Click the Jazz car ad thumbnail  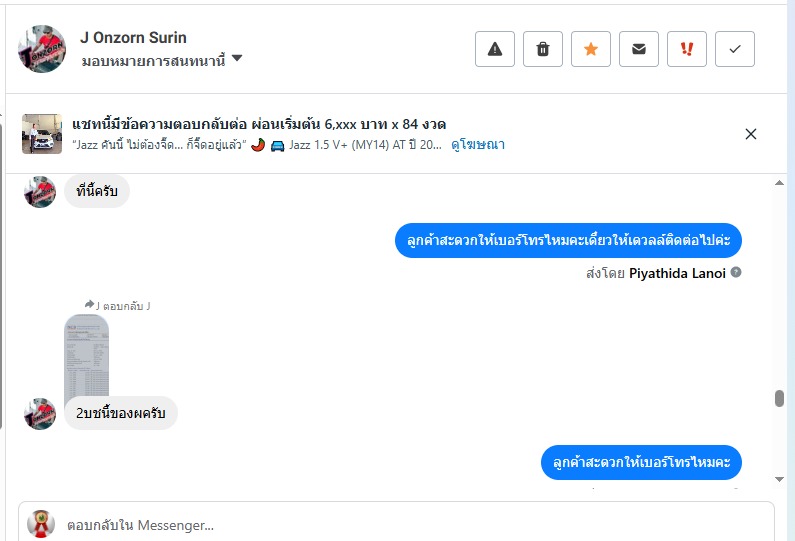(x=42, y=134)
